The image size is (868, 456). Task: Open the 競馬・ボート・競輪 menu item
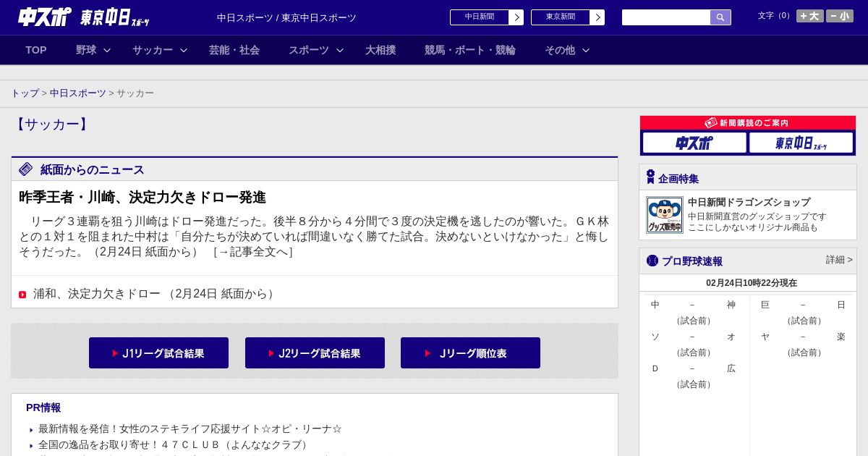point(470,50)
